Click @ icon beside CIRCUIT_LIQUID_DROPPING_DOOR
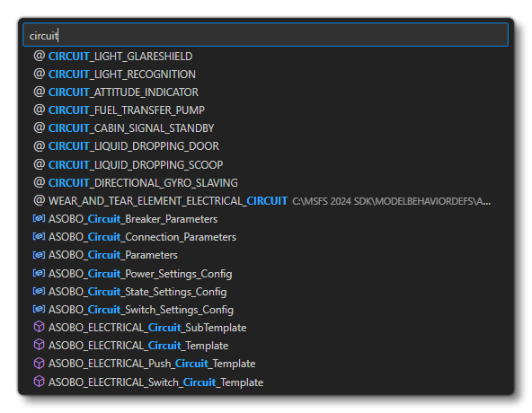Image resolution: width=532 pixels, height=413 pixels. pos(39,145)
